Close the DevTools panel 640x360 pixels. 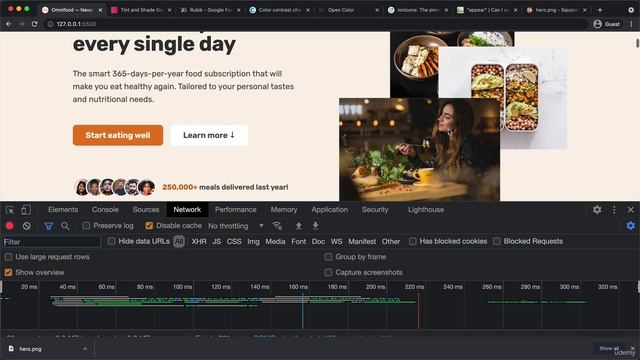click(x=631, y=210)
